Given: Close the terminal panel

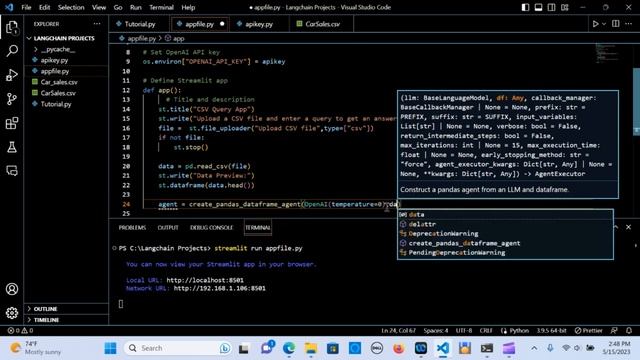Looking at the screenshot, I should click(629, 227).
